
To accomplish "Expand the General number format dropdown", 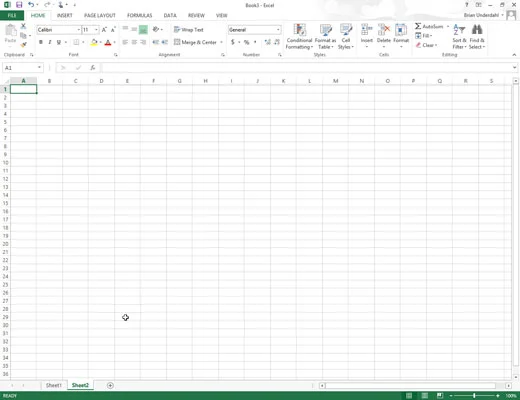I will (x=278, y=30).
